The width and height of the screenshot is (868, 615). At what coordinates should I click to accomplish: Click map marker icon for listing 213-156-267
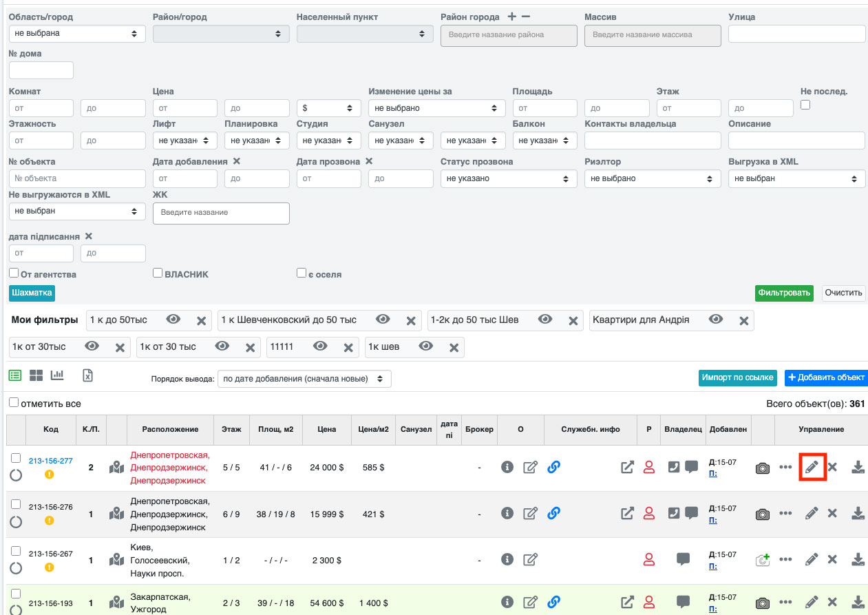[117, 560]
